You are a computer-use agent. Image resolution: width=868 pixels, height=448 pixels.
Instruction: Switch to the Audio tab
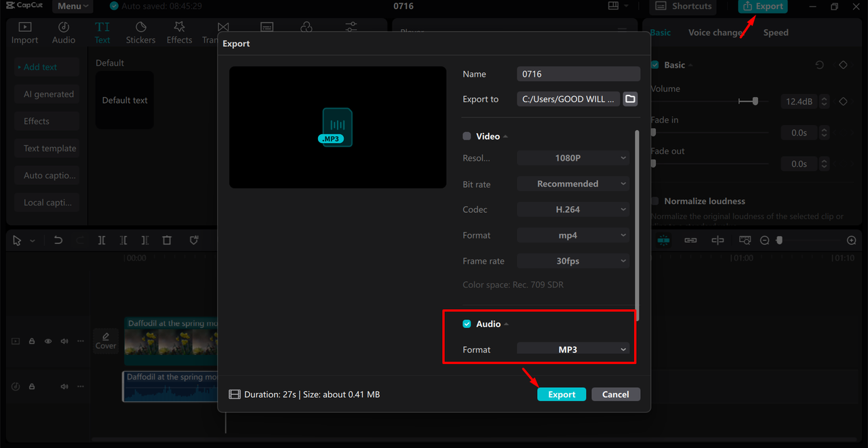point(64,33)
